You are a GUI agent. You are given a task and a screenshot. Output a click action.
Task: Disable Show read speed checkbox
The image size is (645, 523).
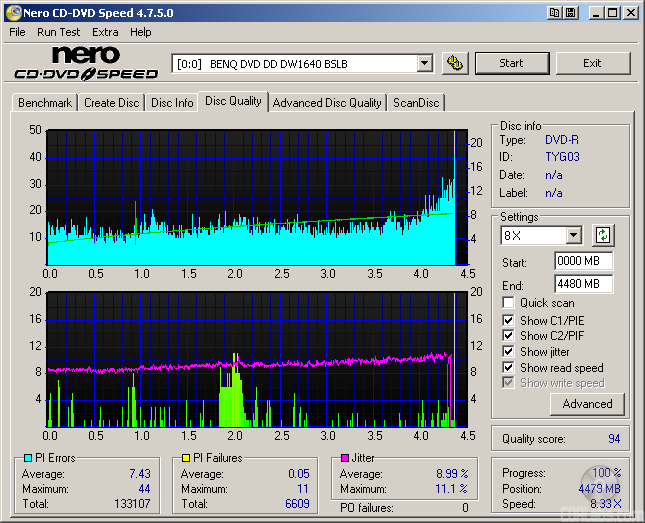point(509,368)
